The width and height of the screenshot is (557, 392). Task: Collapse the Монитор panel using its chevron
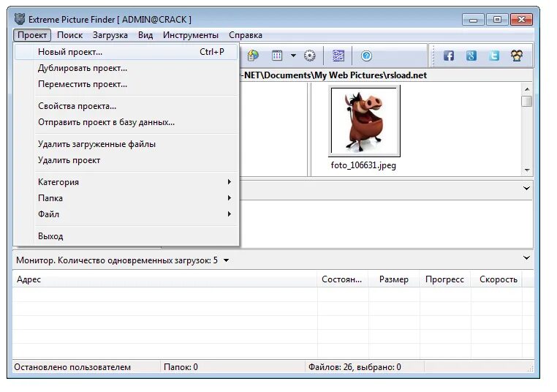[526, 258]
